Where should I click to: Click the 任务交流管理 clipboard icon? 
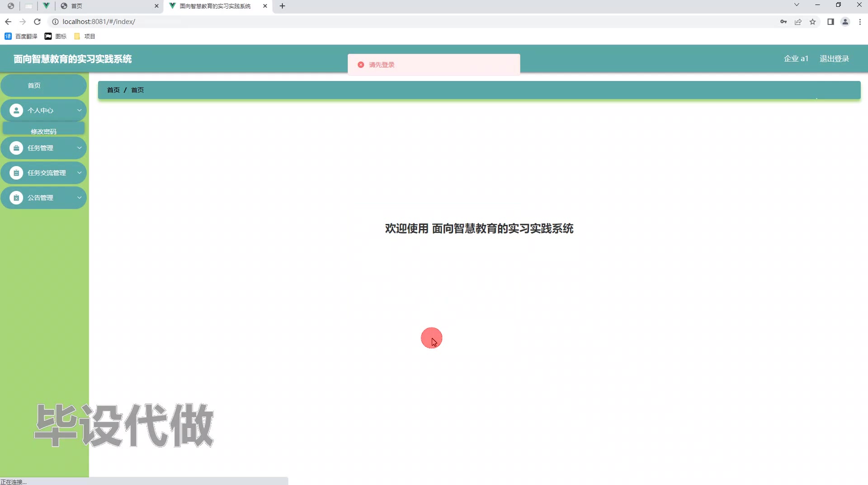click(16, 173)
